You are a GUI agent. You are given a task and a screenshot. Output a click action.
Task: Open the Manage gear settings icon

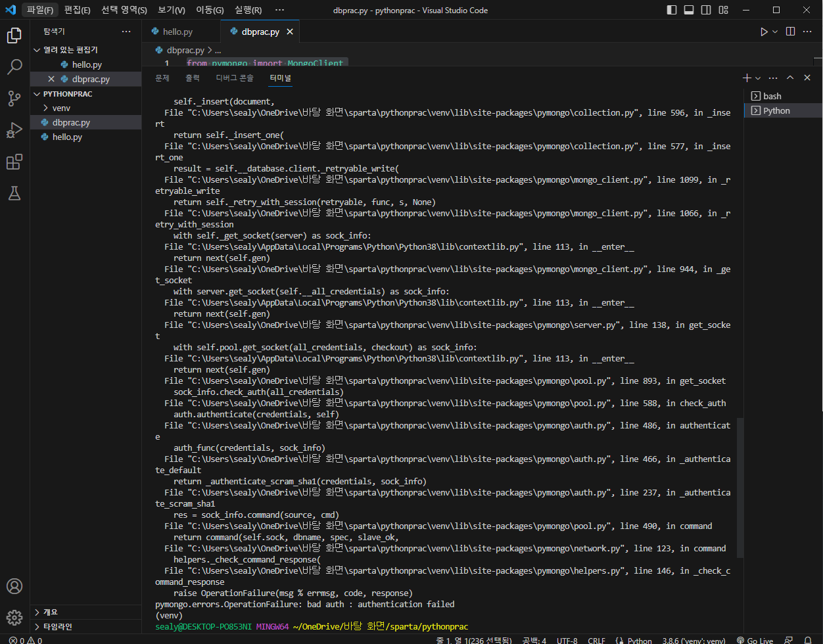coord(14,618)
